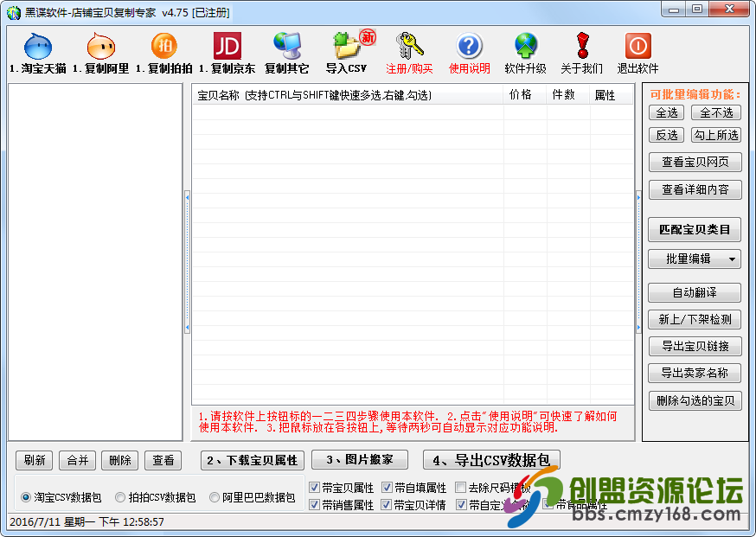The width and height of the screenshot is (756, 537).
Task: Click 导出卖家名称 button
Action: coord(695,373)
